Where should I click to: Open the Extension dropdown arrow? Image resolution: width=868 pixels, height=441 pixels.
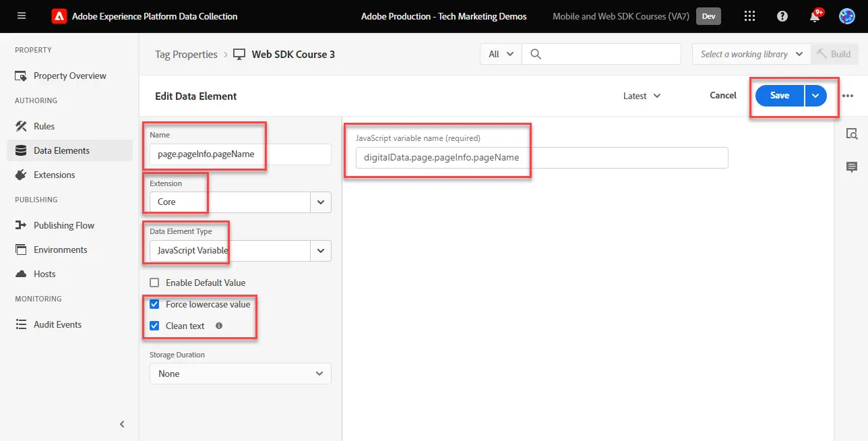coord(321,202)
